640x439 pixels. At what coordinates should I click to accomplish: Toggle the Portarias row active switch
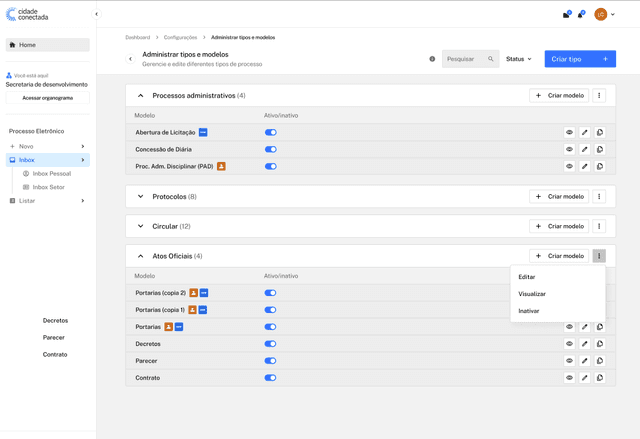(271, 327)
